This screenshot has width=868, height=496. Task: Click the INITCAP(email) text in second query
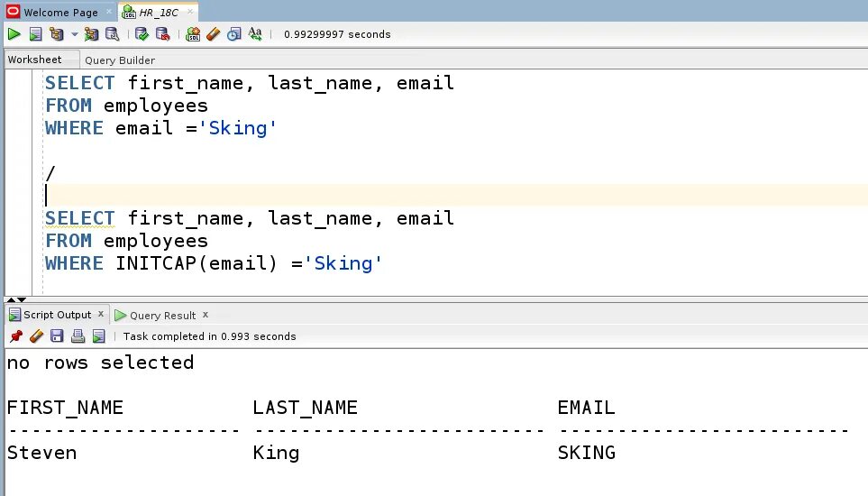[x=196, y=263]
